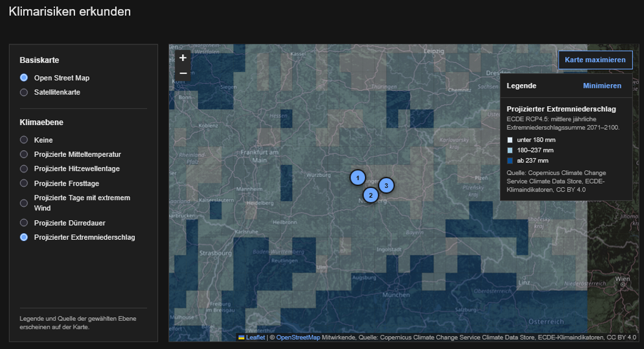Image resolution: width=644 pixels, height=349 pixels.
Task: Click the '180–237 mm' legend swatch
Action: 510,150
